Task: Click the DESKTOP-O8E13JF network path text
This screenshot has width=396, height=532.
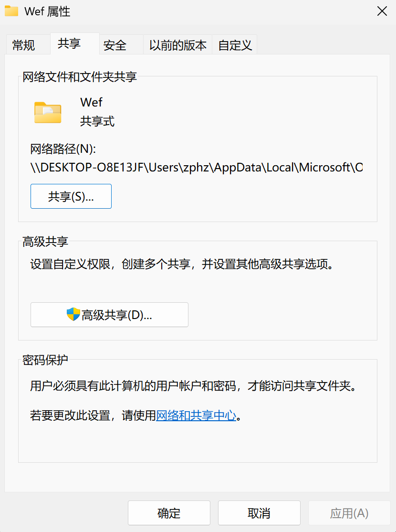Action: [196, 168]
